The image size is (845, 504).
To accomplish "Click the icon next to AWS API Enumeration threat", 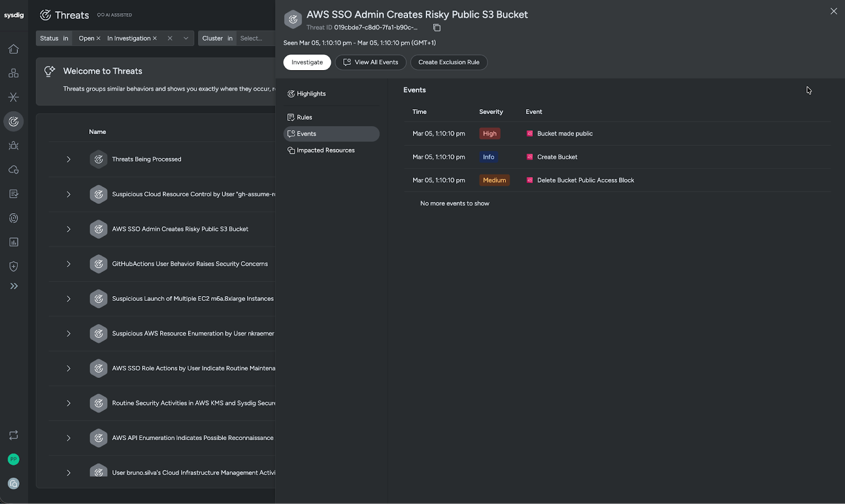I will [99, 438].
